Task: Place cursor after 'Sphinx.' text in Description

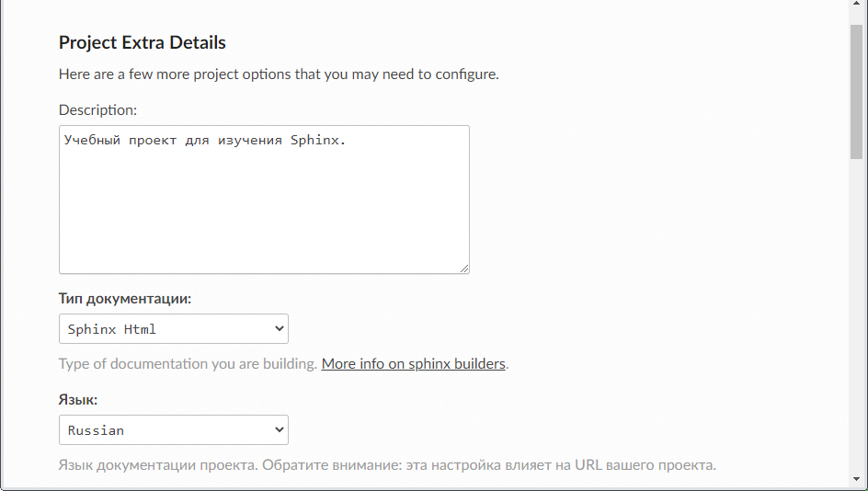Action: 348,140
